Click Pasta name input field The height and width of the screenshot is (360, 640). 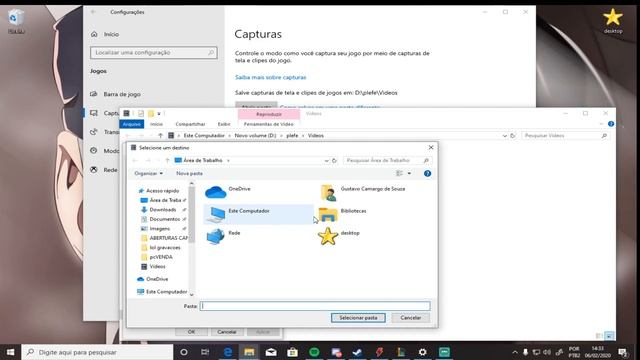pos(315,306)
